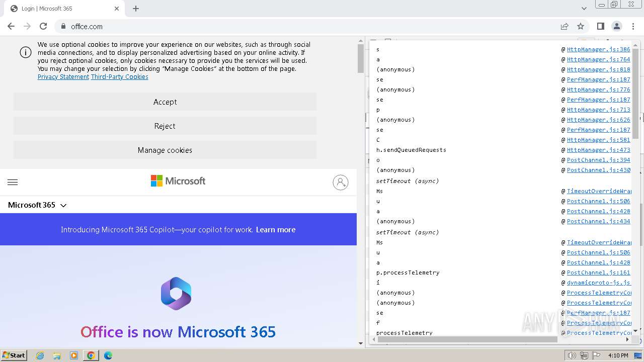
Task: Toggle the browser side panel icon
Action: (600, 26)
